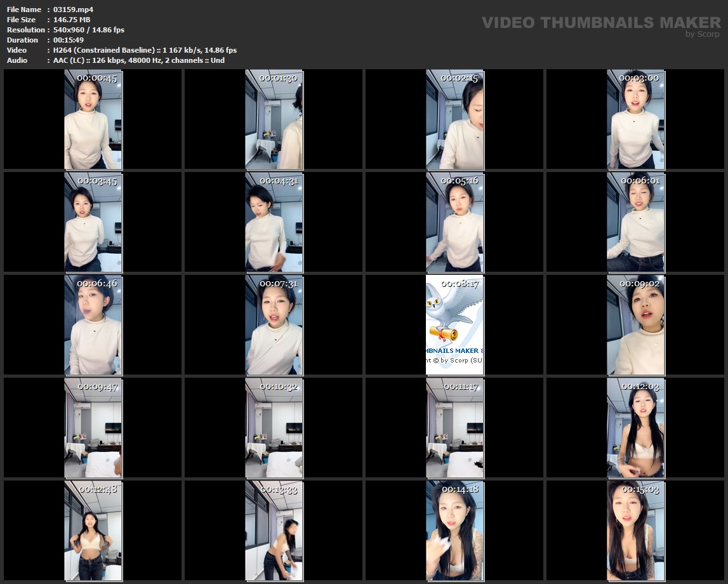728x584 pixels.
Task: Pick the 00:04:31 video frame
Action: 274,222
